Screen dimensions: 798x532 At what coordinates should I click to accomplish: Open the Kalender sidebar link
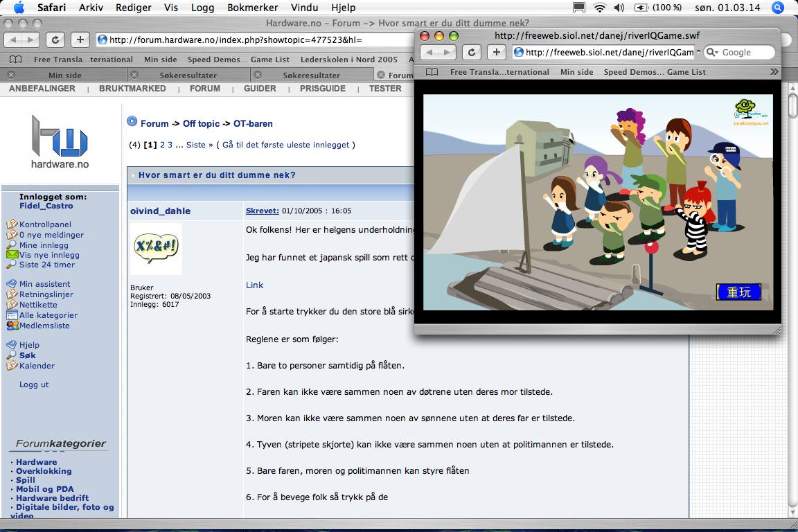[37, 366]
